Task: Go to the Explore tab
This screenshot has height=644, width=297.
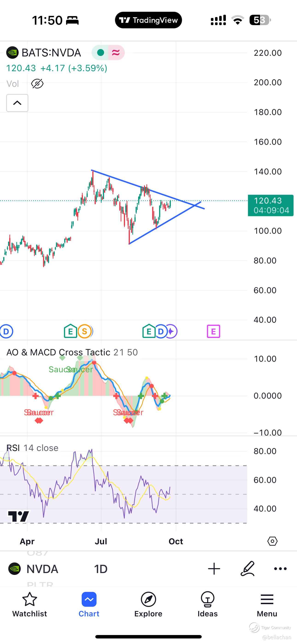Action: pyautogui.click(x=148, y=605)
